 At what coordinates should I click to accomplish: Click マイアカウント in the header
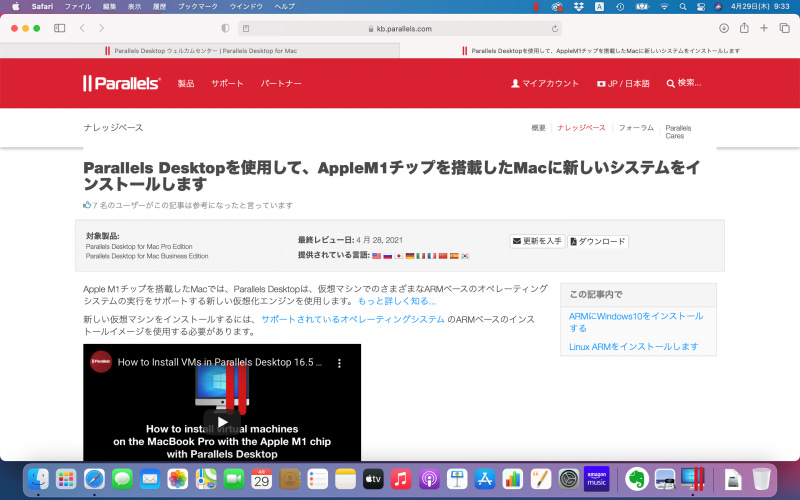[545, 83]
